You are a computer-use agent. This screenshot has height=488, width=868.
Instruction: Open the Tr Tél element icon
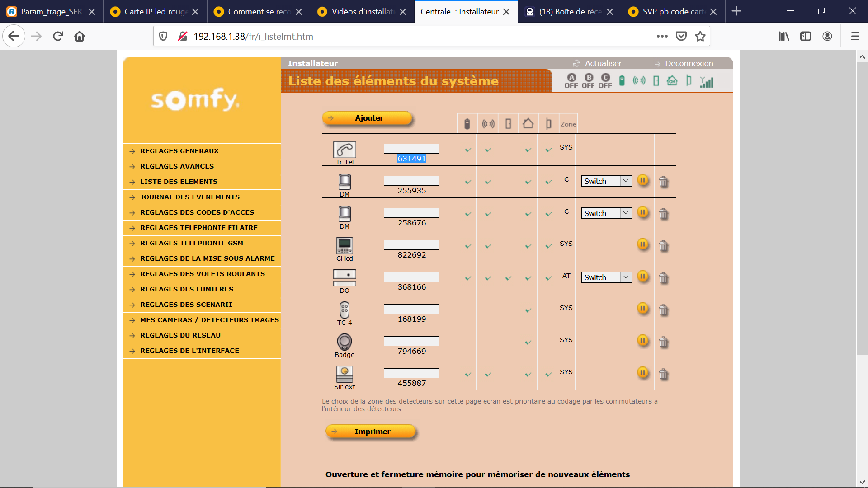(344, 150)
